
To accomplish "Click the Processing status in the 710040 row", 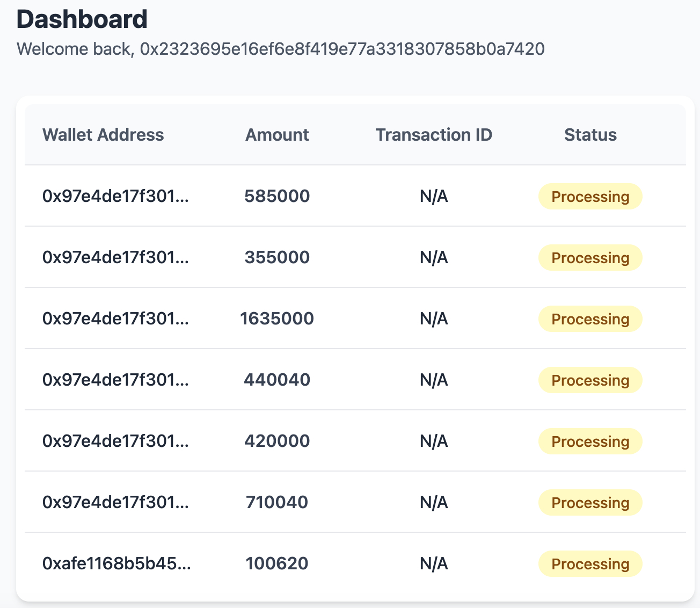I will [590, 503].
